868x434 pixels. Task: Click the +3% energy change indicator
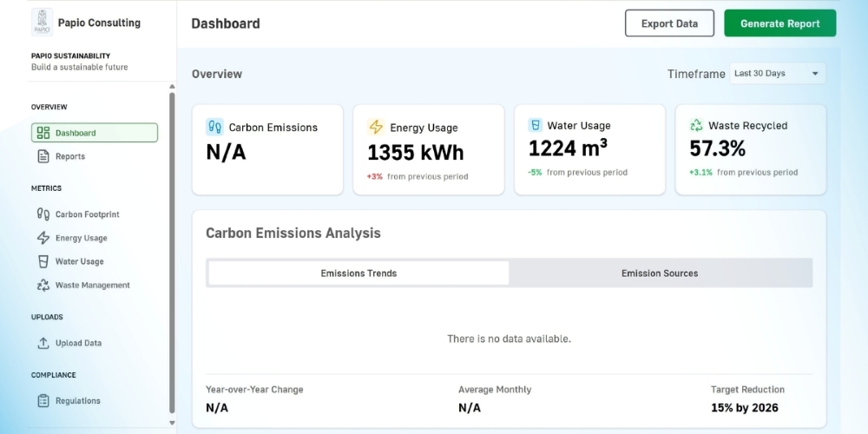point(375,176)
